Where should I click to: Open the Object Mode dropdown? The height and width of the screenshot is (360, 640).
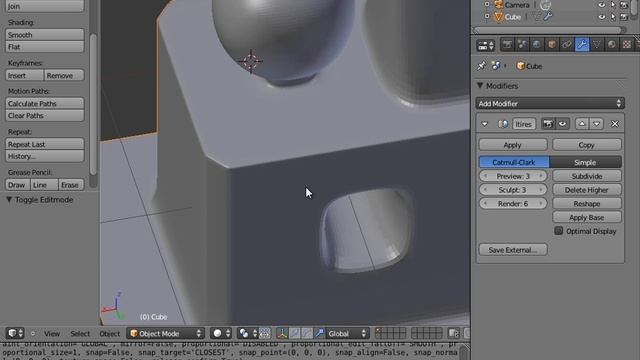(165, 333)
